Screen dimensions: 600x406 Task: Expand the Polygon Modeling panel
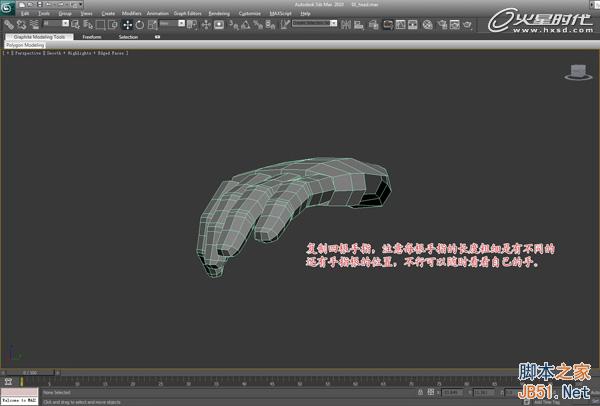coord(25,45)
